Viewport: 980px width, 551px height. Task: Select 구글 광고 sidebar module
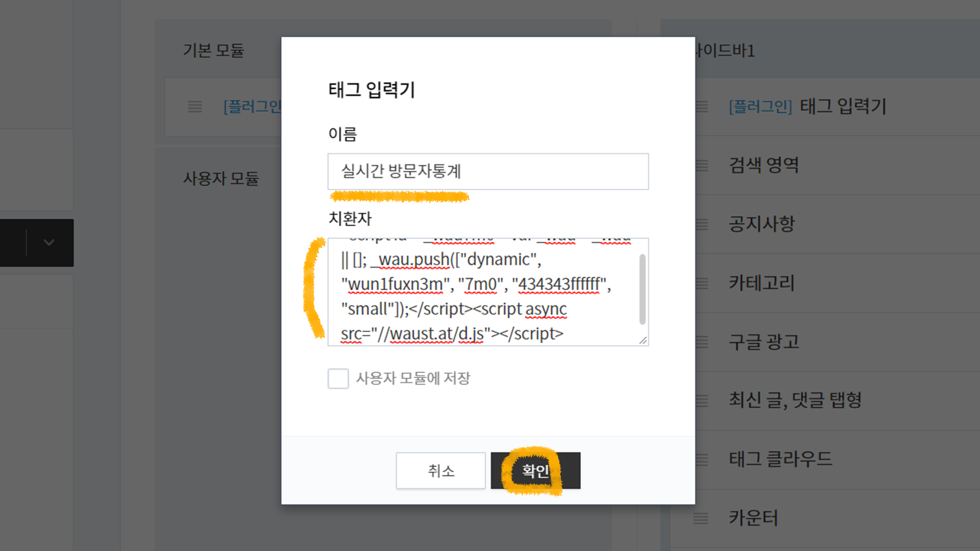(764, 342)
